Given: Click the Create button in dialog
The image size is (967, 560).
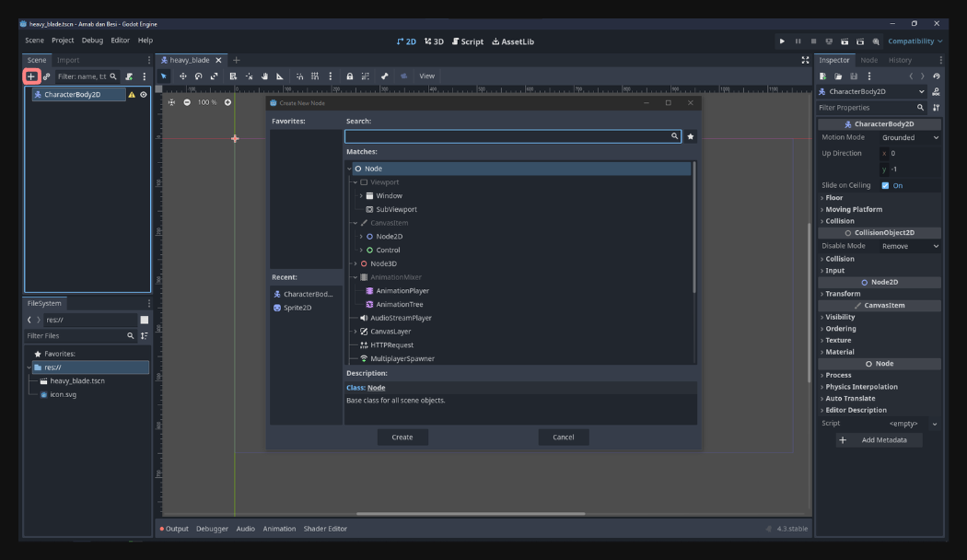Looking at the screenshot, I should (x=402, y=437).
